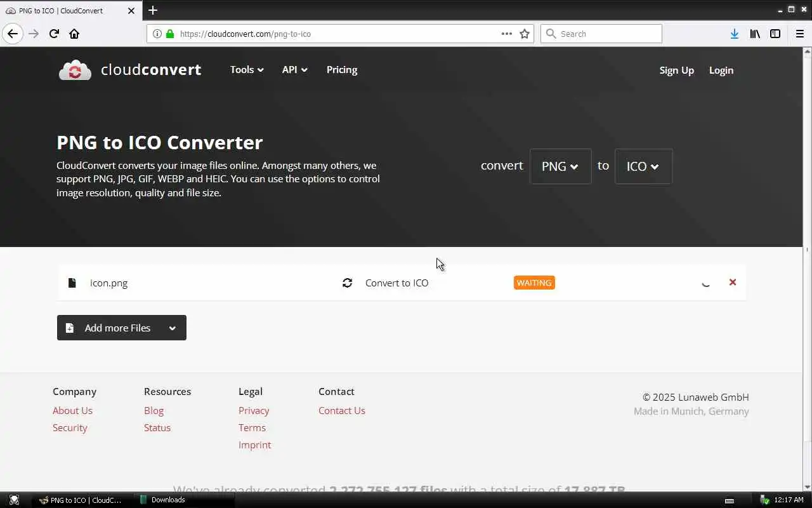812x508 pixels.
Task: Open the Security link
Action: click(x=70, y=427)
